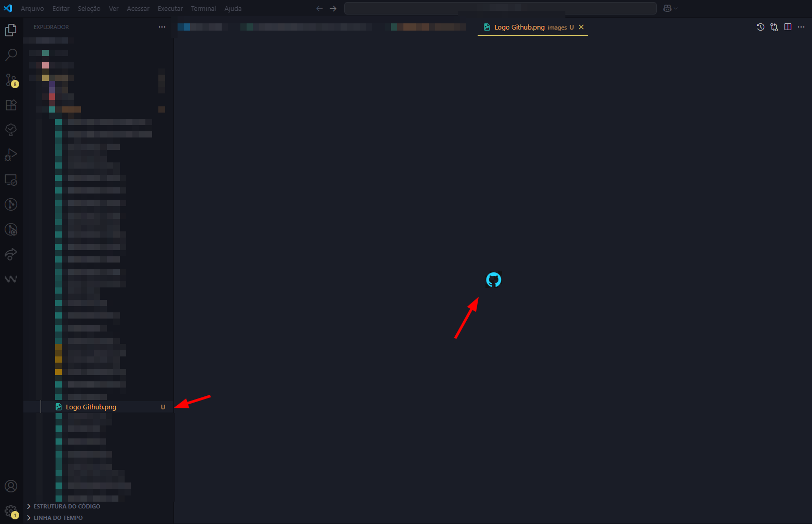Click the EXPLORADOR panel title
812x524 pixels.
(51, 27)
